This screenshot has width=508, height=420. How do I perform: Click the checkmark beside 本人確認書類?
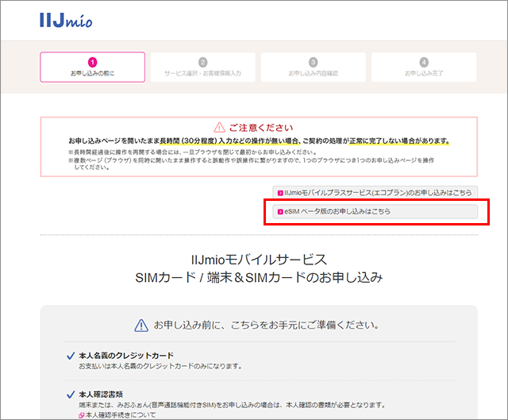pyautogui.click(x=71, y=394)
